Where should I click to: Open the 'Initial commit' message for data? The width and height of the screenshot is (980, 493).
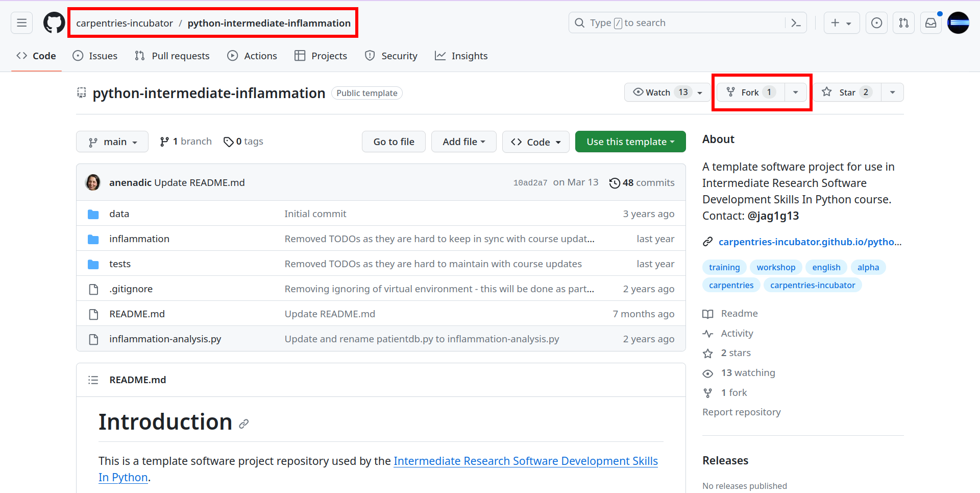click(x=315, y=214)
